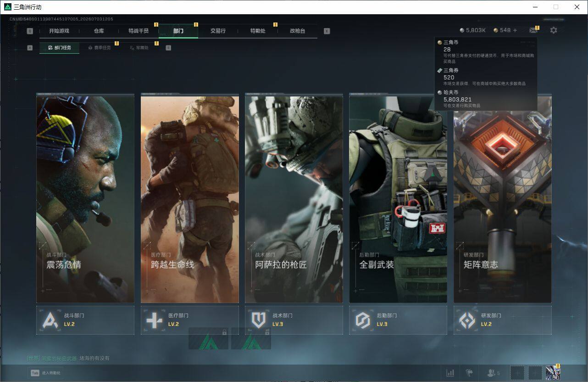The height and width of the screenshot is (382, 588).
Task: Click the first locked green logo slot
Action: 208,338
